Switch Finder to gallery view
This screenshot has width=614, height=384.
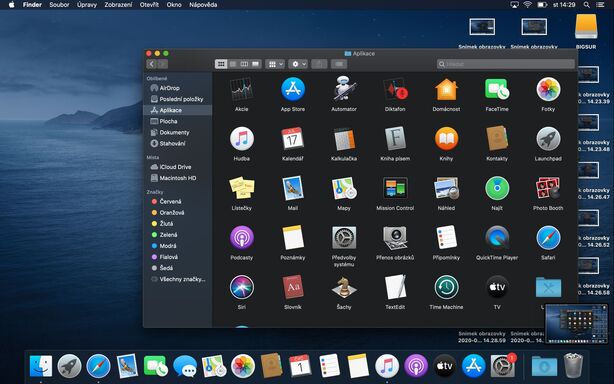(255, 64)
